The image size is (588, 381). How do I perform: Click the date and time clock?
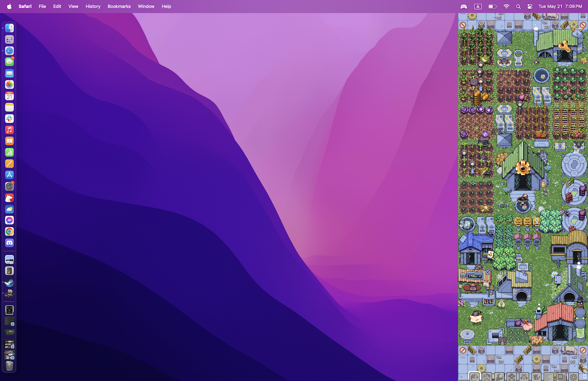coord(560,6)
